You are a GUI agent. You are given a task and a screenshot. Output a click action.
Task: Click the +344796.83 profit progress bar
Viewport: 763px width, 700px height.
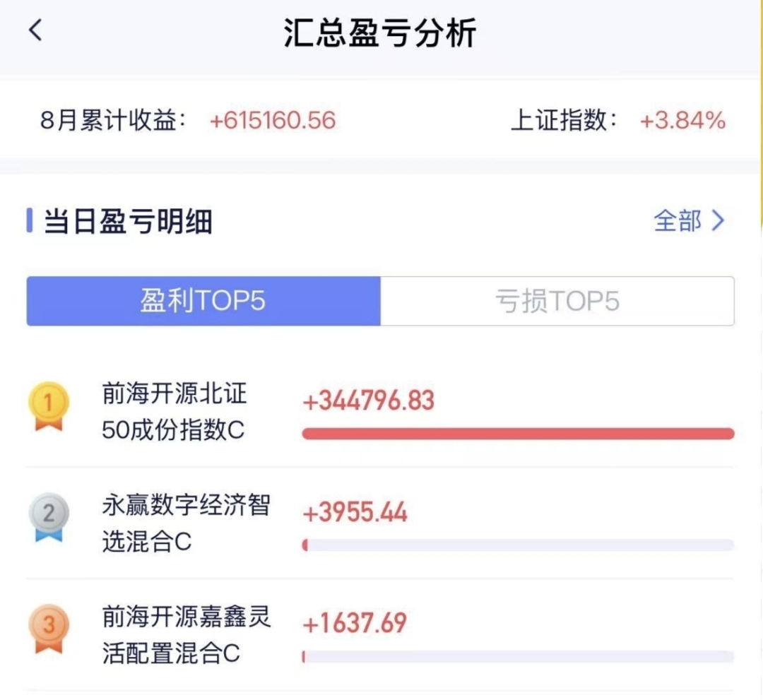click(x=518, y=434)
